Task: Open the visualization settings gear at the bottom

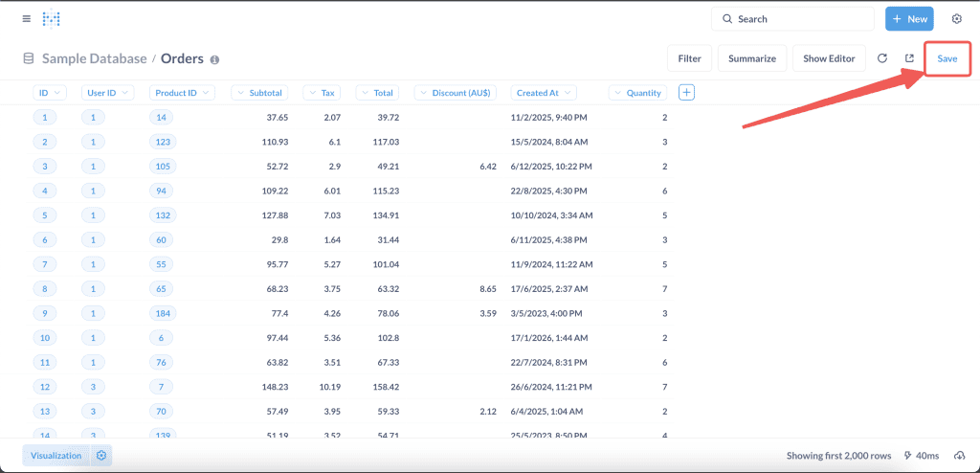Action: tap(102, 456)
